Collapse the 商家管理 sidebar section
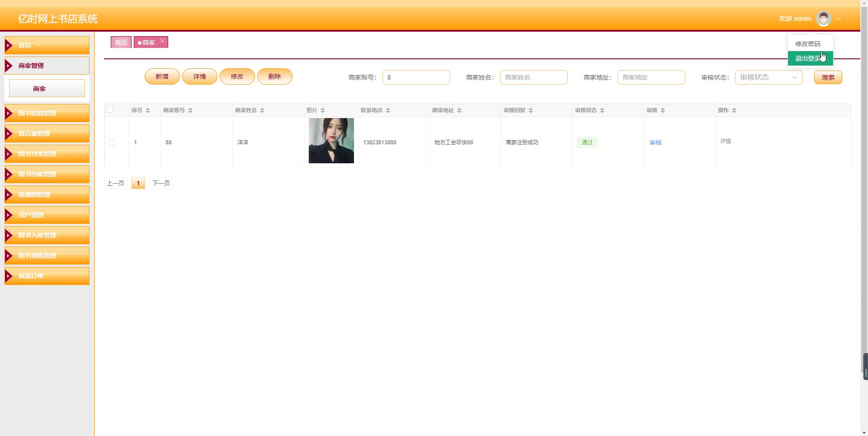 tap(47, 66)
